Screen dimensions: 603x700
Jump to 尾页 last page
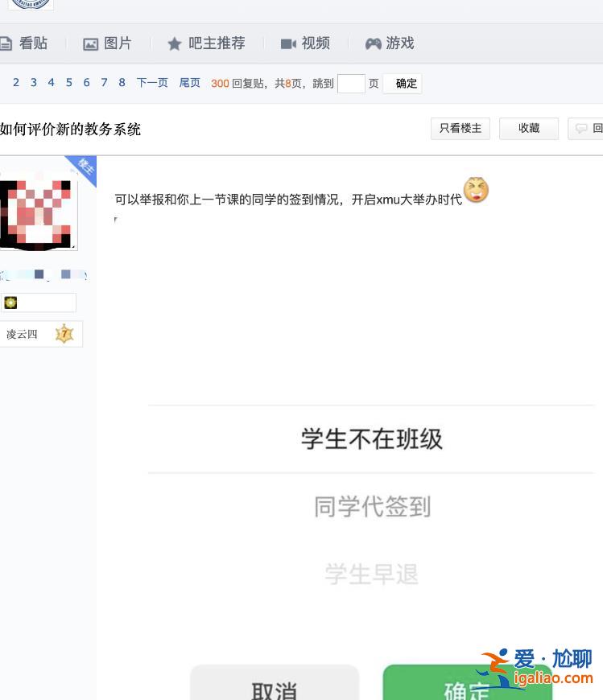[x=189, y=83]
